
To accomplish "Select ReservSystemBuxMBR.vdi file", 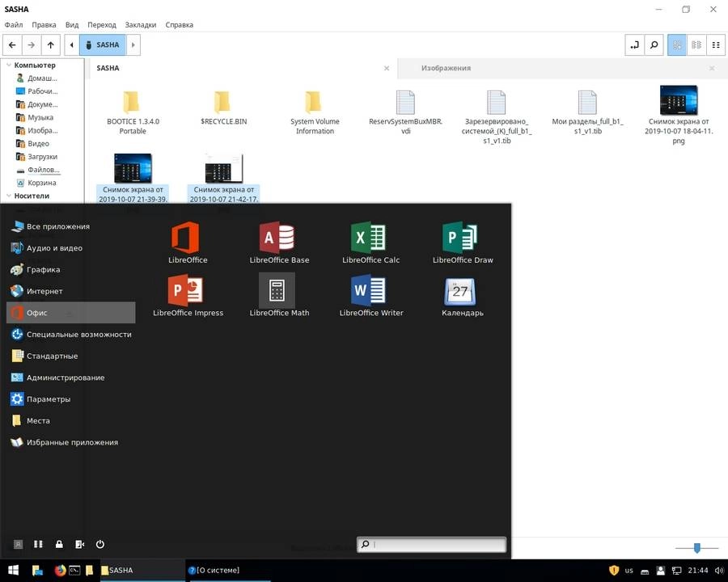I will (406, 112).
